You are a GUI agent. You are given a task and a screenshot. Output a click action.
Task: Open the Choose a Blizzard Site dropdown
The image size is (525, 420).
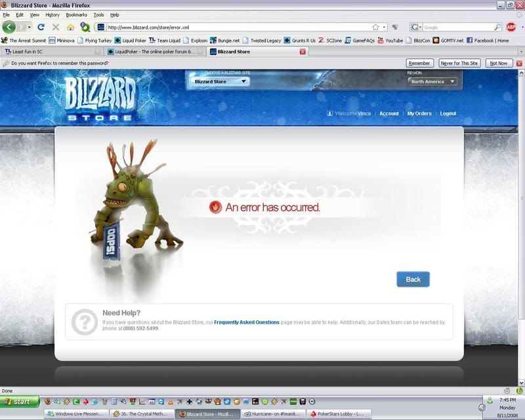pos(220,81)
